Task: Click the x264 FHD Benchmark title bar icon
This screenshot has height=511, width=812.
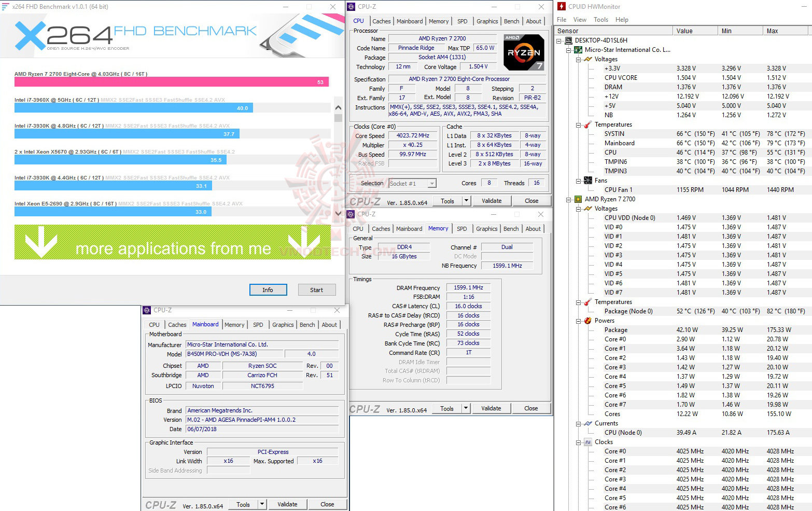Action: point(5,6)
